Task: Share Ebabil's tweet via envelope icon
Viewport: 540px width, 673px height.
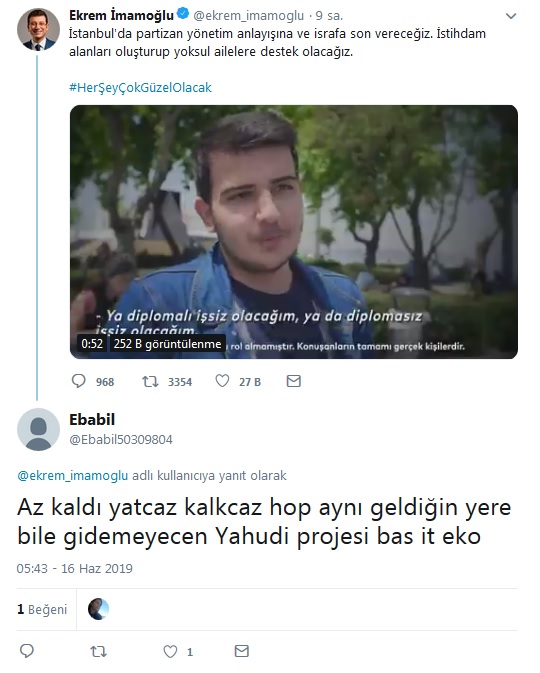Action: click(x=242, y=651)
